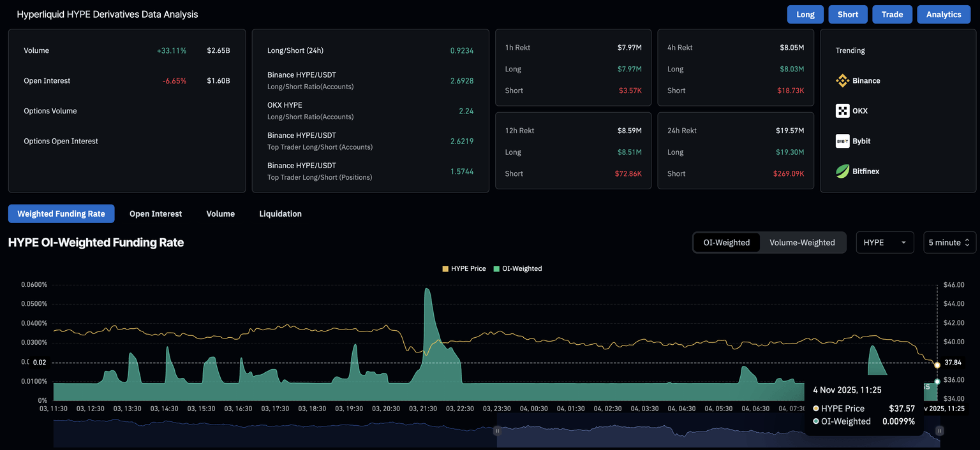Select the Liquidation tab
Image resolution: width=980 pixels, height=450 pixels.
click(x=280, y=214)
